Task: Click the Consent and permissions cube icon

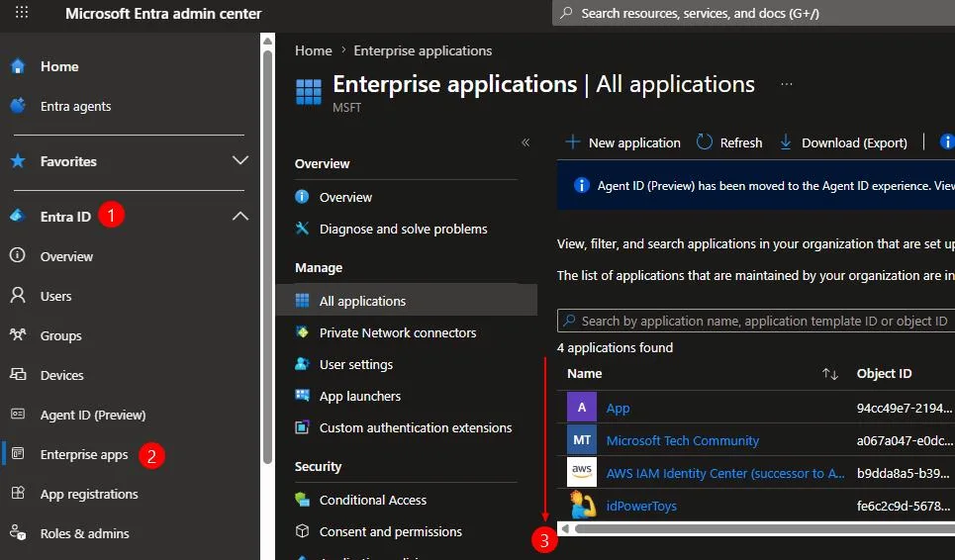Action: [302, 530]
